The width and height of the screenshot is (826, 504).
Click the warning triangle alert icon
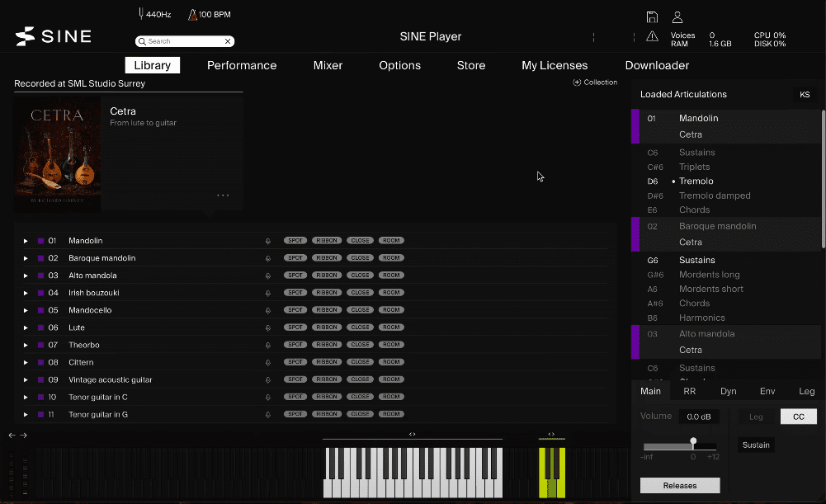click(x=652, y=36)
